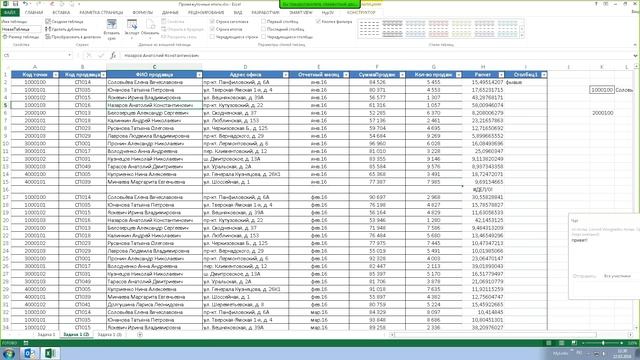Click the ribbon display options icon
The image size is (640, 360).
[x=606, y=4]
